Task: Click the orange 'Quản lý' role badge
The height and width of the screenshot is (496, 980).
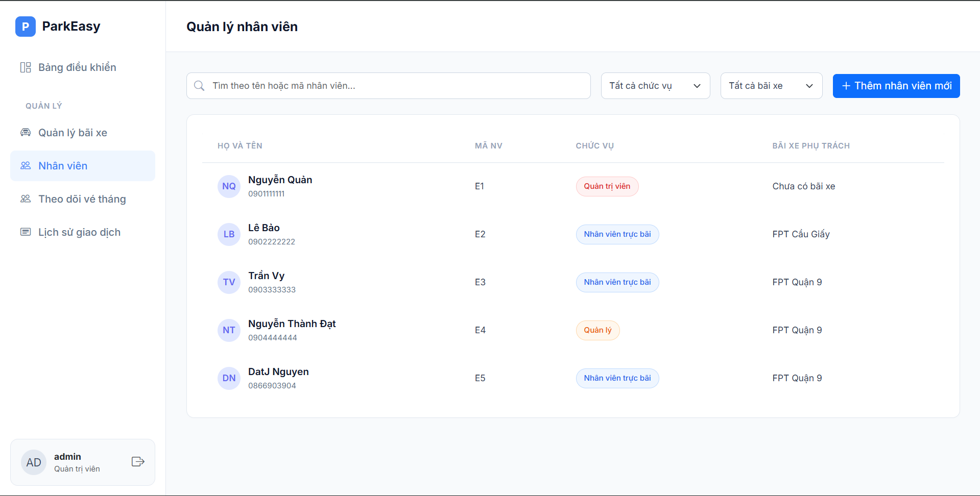Action: click(x=597, y=330)
